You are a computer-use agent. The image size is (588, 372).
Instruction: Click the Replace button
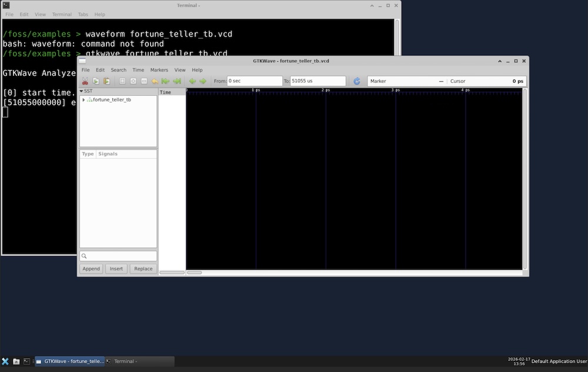point(143,269)
